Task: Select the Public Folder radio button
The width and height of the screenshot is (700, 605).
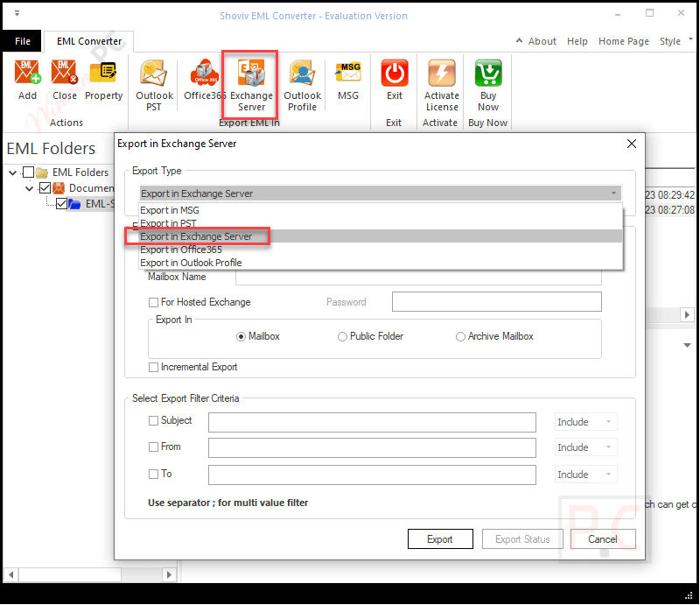Action: pyautogui.click(x=342, y=337)
